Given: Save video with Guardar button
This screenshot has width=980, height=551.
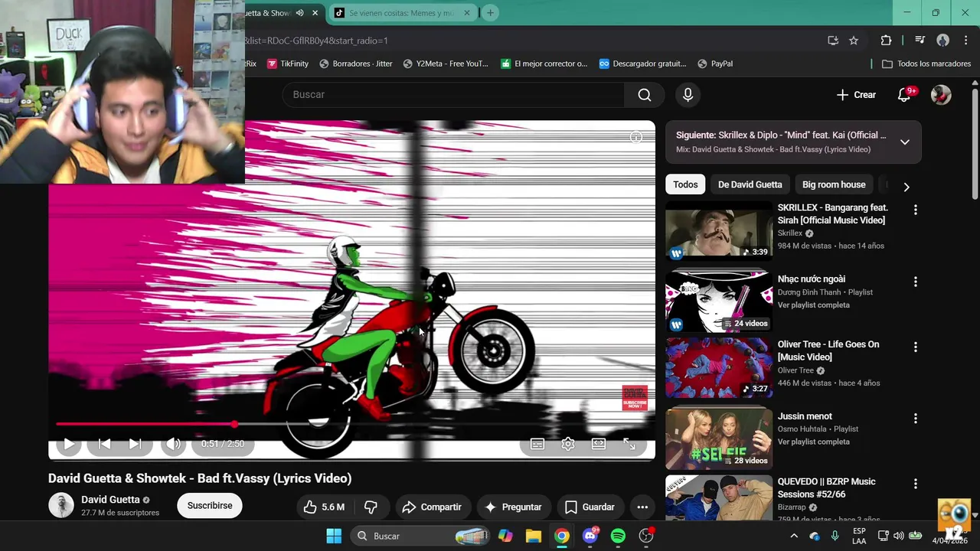Looking at the screenshot, I should coord(590,507).
